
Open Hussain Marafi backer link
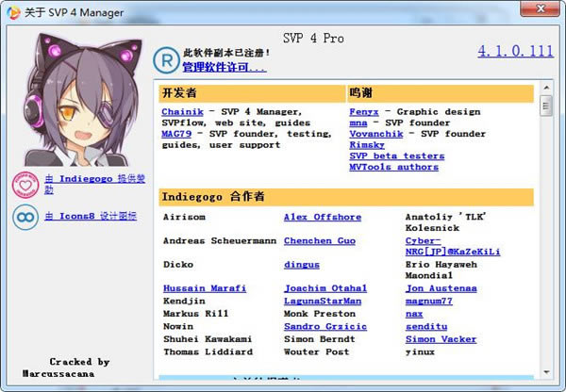(204, 288)
